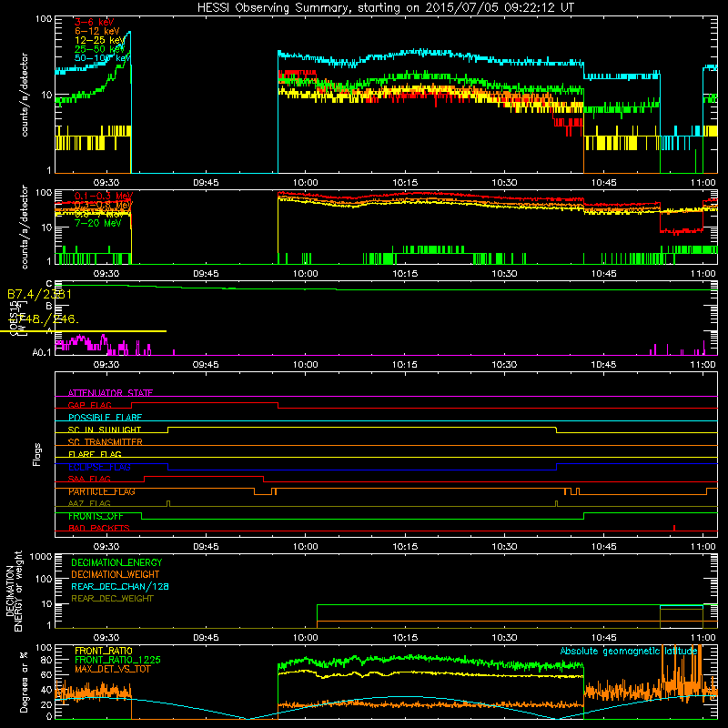The width and height of the screenshot is (728, 728).
Task: Pick the yellow '12-25 keV' legend label
Action: [100, 40]
